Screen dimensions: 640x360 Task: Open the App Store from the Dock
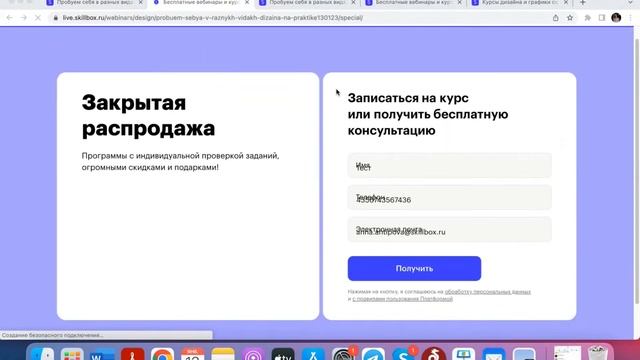pyautogui.click(x=313, y=354)
